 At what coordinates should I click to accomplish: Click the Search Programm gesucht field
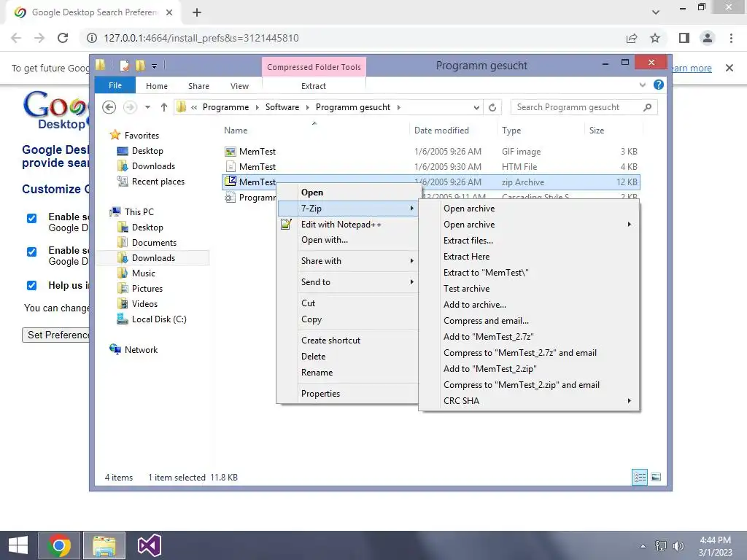click(584, 107)
